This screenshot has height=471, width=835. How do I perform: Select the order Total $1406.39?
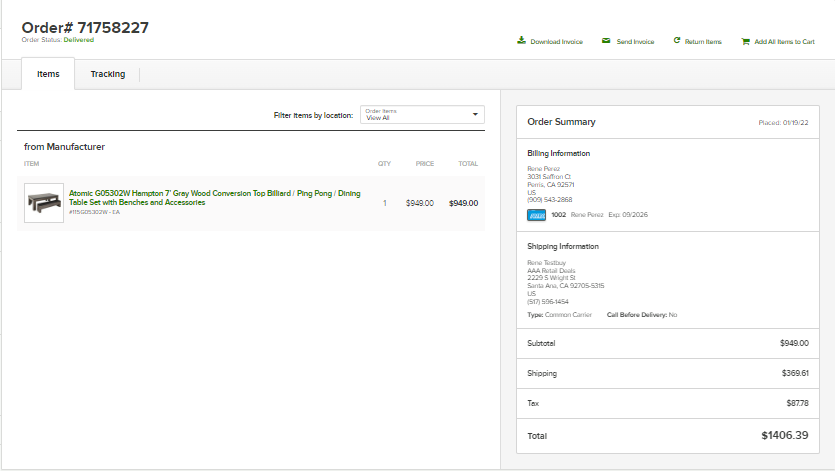(x=784, y=435)
